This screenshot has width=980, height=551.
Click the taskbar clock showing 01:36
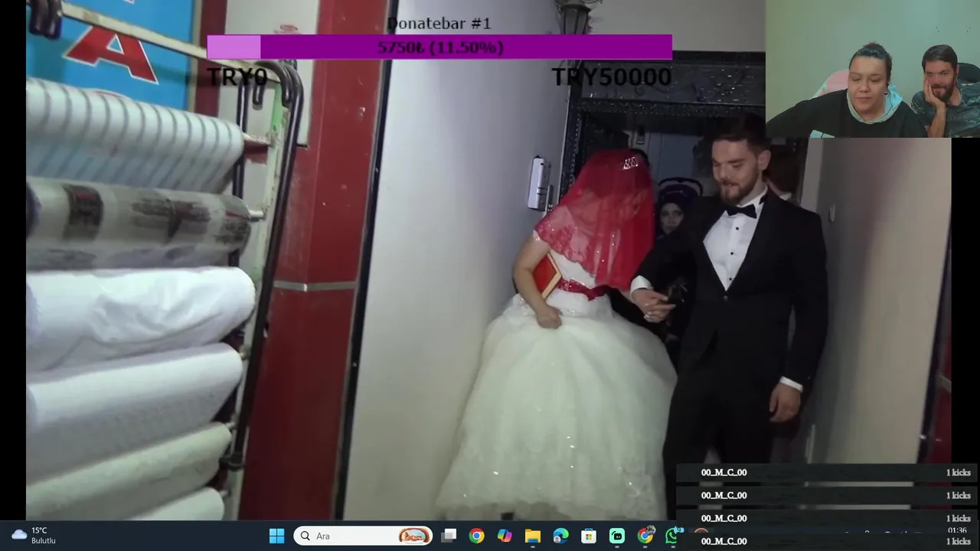(x=956, y=530)
